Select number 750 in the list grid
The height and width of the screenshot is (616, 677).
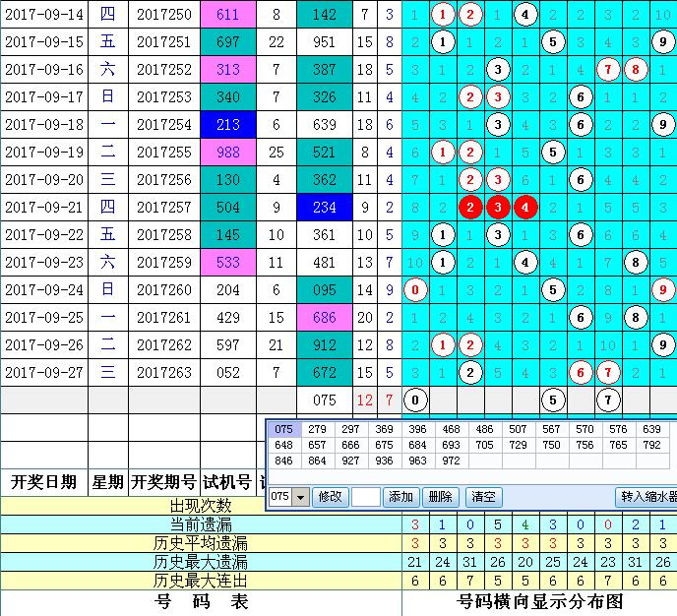(551, 445)
